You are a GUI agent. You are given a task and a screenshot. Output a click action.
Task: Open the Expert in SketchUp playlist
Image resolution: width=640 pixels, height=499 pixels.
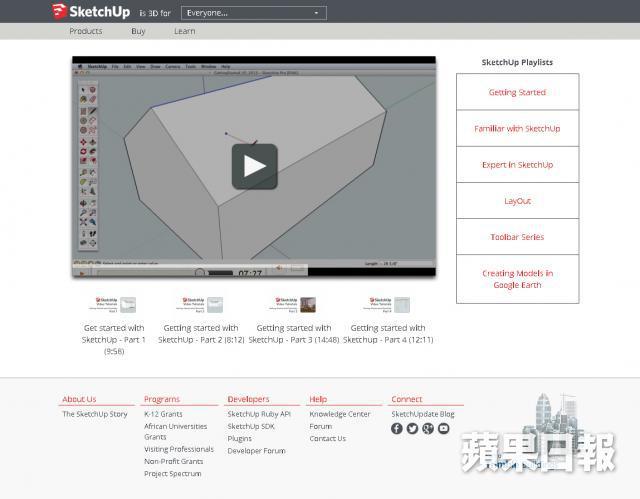click(x=517, y=165)
